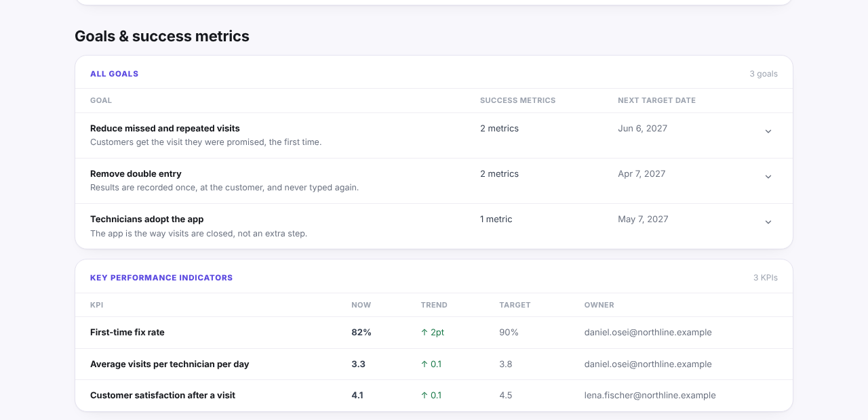This screenshot has width=868, height=420.
Task: Click the OWNER column header
Action: point(599,305)
